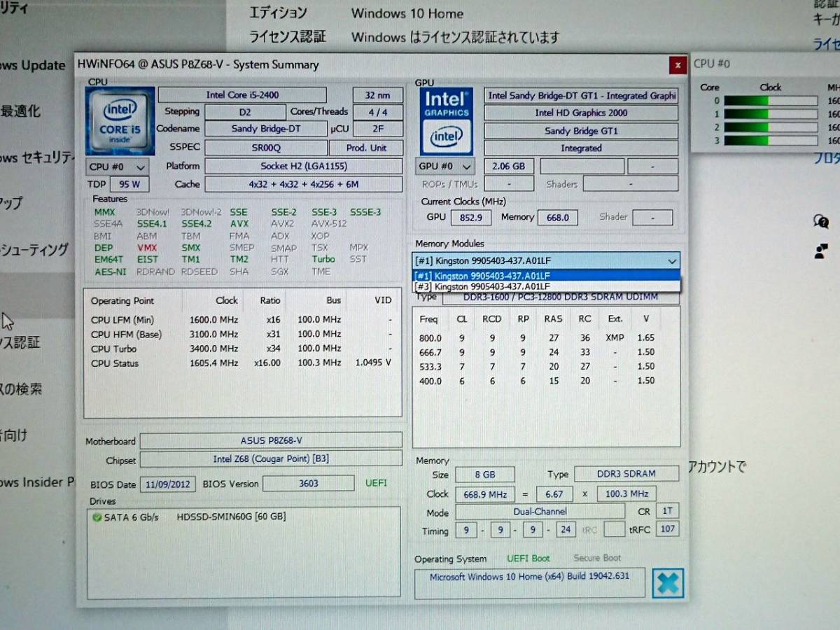Screen dimensions: 840x630
Task: Click the DDR3 SDRAM memory type field
Action: [626, 475]
